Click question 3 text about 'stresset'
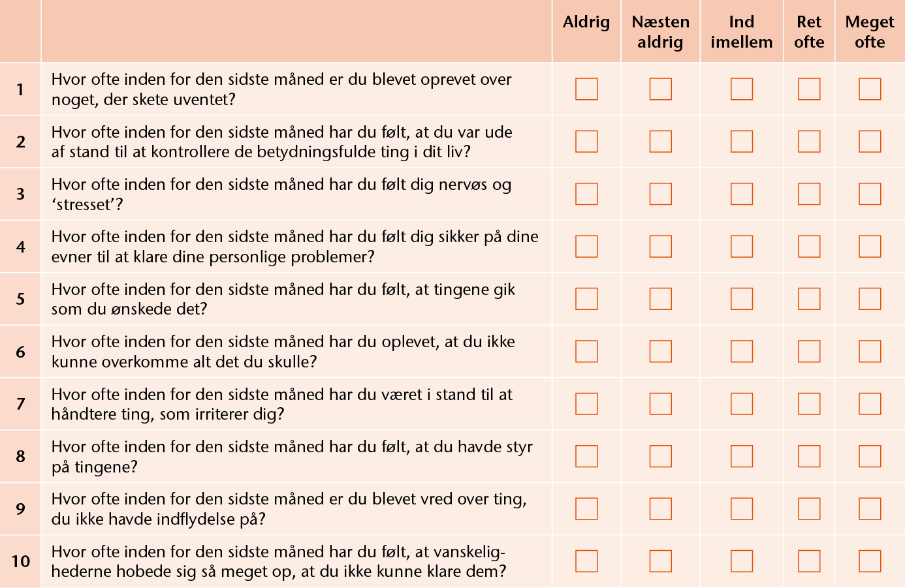The image size is (905, 588). pos(281,194)
